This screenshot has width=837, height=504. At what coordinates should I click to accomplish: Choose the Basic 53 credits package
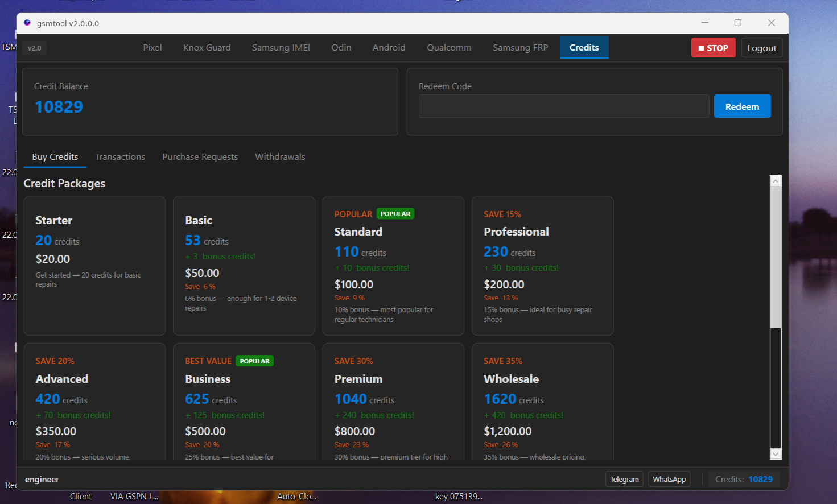[244, 266]
